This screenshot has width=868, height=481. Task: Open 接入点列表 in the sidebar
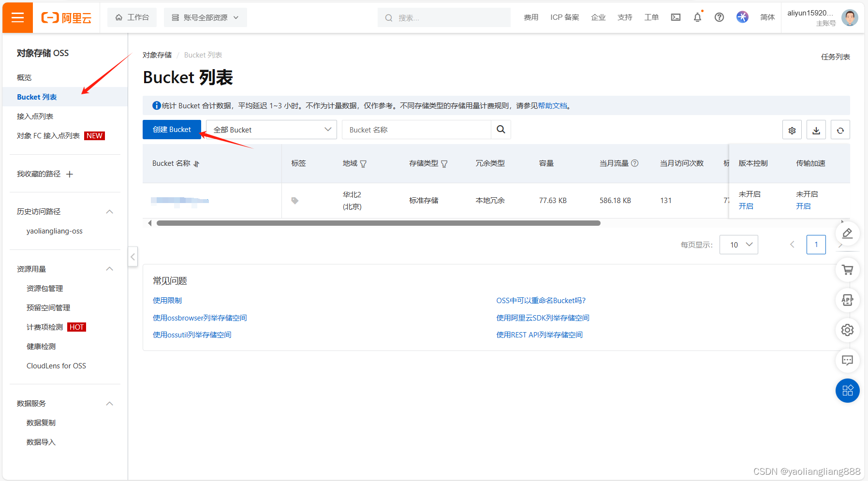35,116
